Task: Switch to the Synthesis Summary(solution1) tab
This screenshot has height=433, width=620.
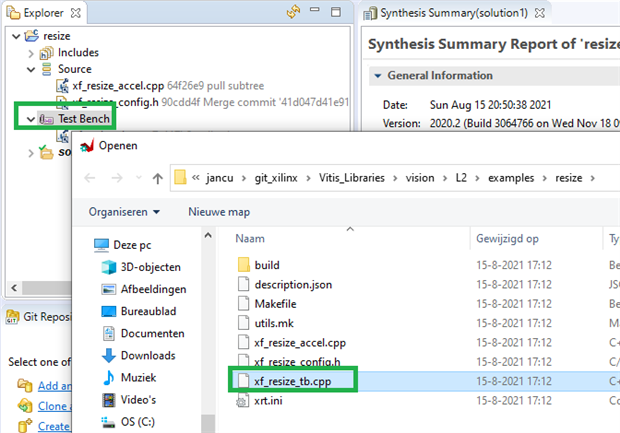Action: tap(454, 13)
